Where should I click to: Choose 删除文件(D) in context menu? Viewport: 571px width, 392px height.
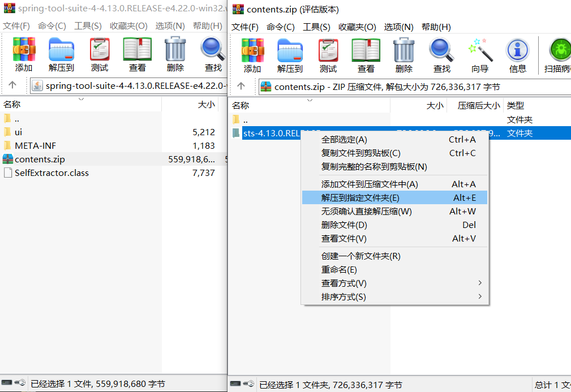point(395,225)
